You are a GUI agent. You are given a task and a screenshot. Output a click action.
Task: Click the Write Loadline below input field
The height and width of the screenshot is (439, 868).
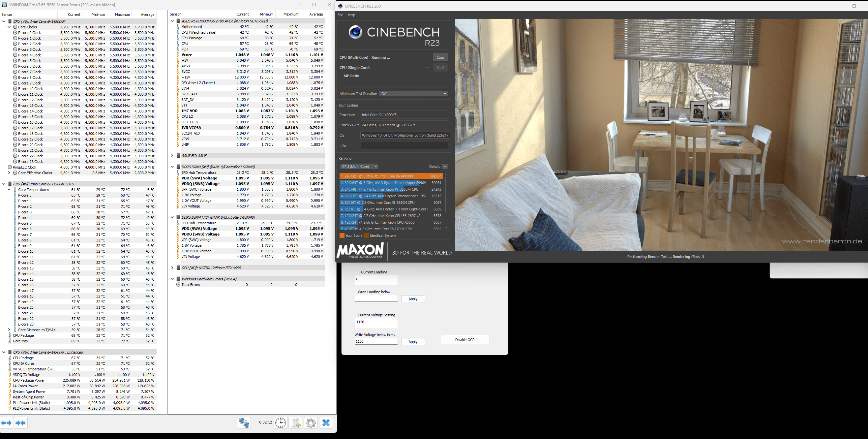coord(376,298)
